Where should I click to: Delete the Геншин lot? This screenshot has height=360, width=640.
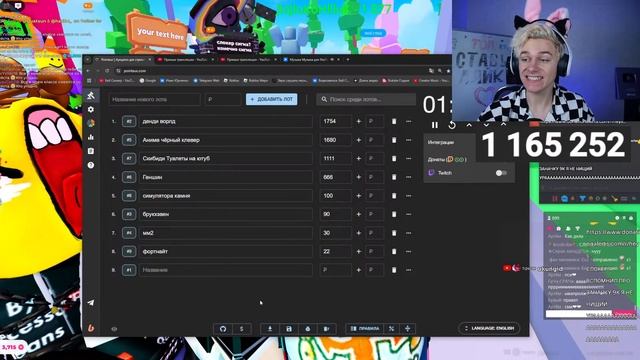pyautogui.click(x=394, y=177)
